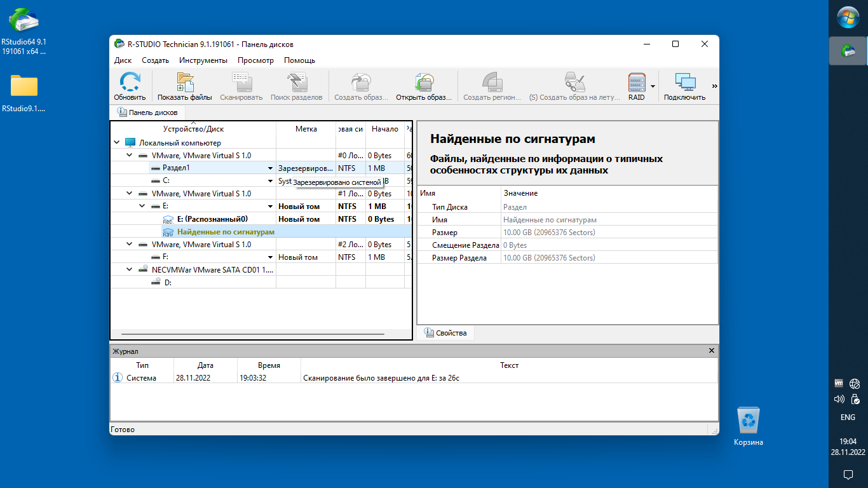Collapse the Локальный компьютер tree node
Screen dimensions: 868x488
(117, 143)
